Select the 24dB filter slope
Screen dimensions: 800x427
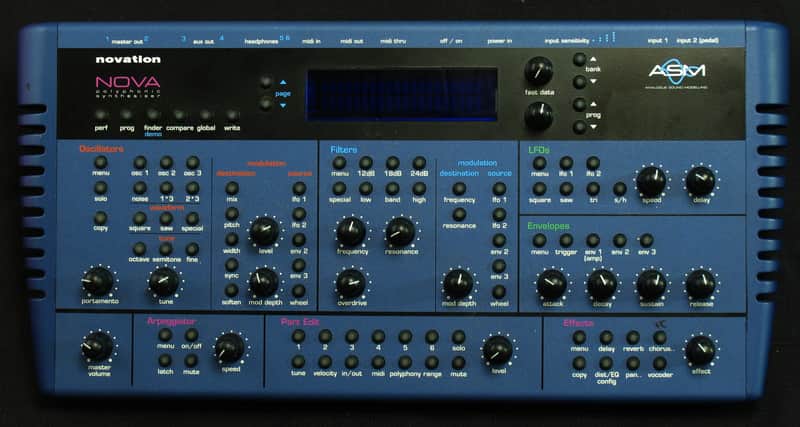(x=419, y=163)
